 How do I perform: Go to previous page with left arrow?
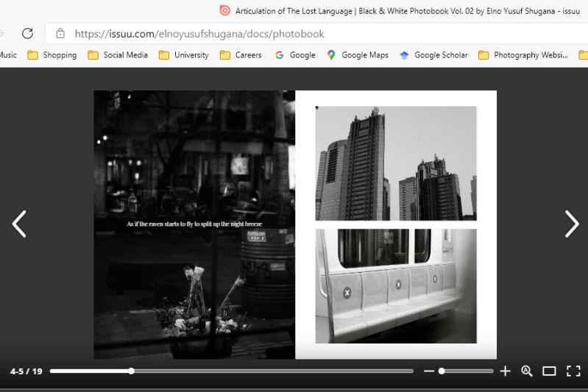click(x=19, y=224)
